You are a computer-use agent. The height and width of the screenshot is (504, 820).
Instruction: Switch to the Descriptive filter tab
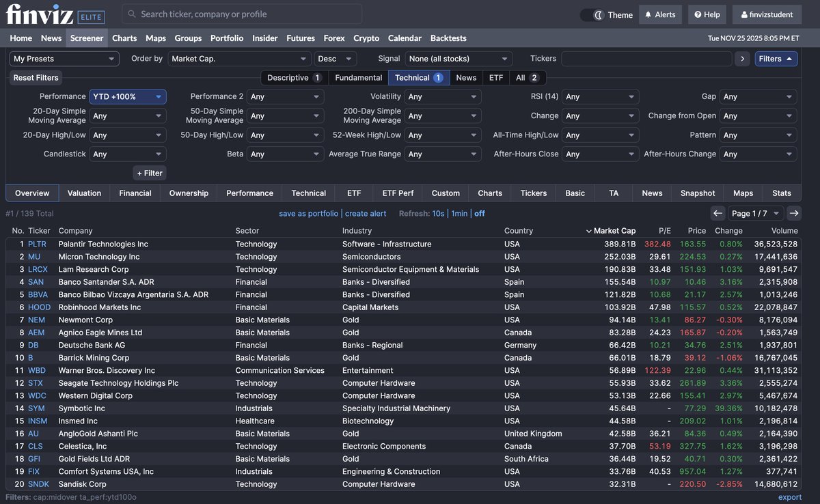click(x=295, y=78)
